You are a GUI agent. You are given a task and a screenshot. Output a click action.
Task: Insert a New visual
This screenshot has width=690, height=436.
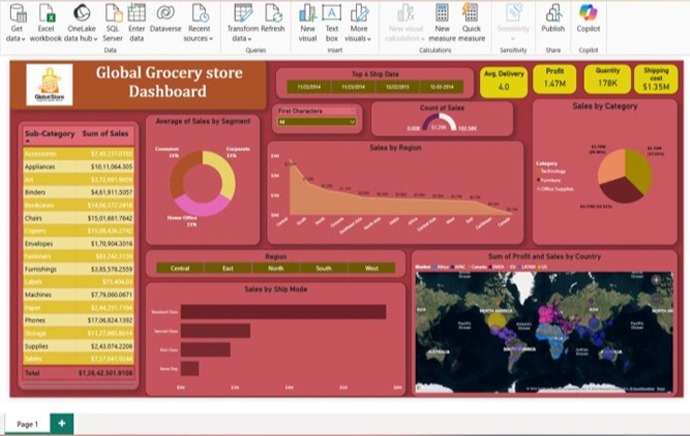[307, 13]
